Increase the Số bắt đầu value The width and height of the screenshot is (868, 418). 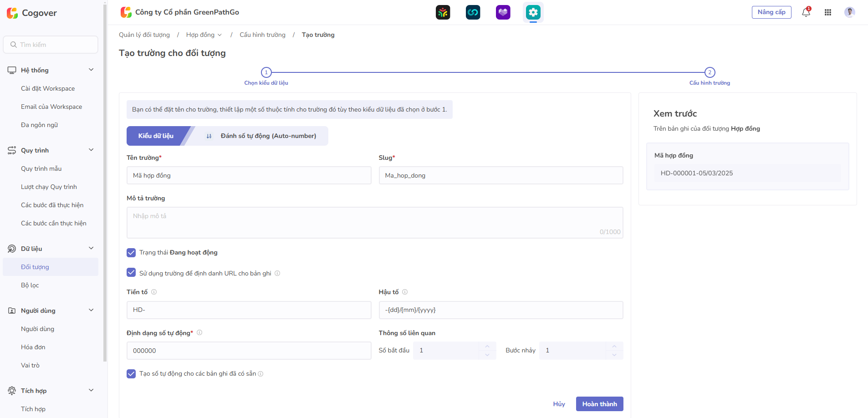click(487, 347)
